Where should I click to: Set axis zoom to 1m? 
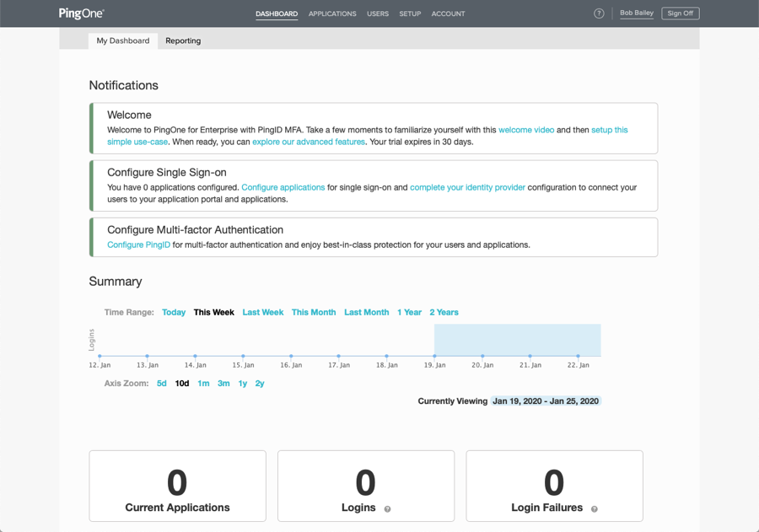point(203,384)
